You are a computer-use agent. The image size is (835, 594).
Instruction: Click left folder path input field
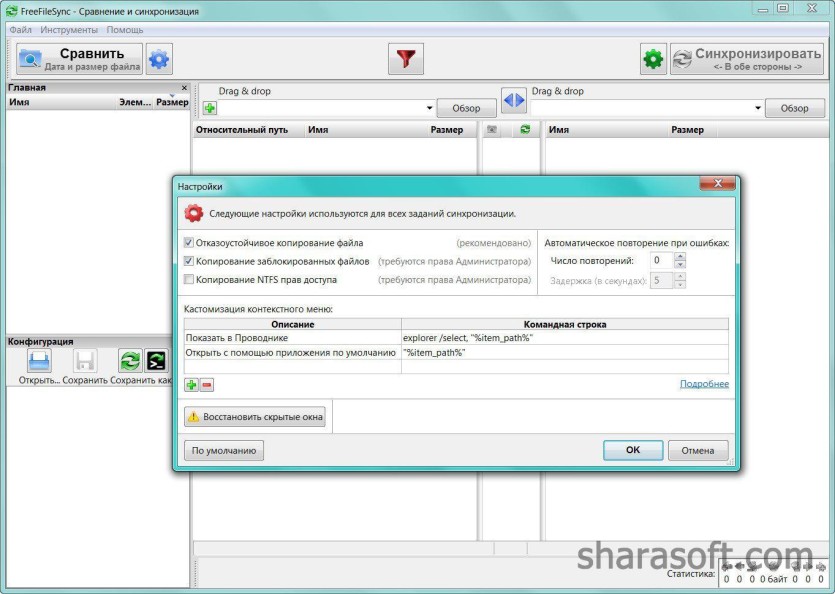[321, 108]
